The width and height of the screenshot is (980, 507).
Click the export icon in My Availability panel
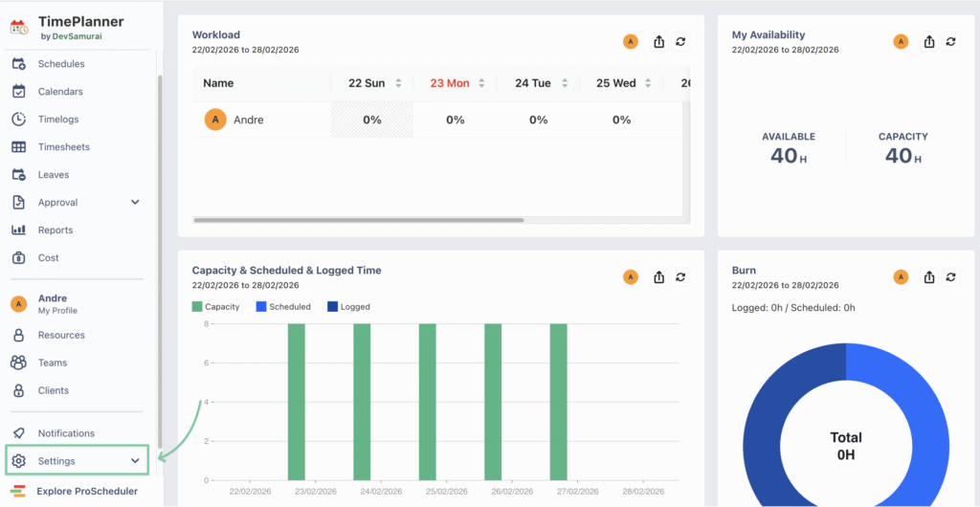929,41
